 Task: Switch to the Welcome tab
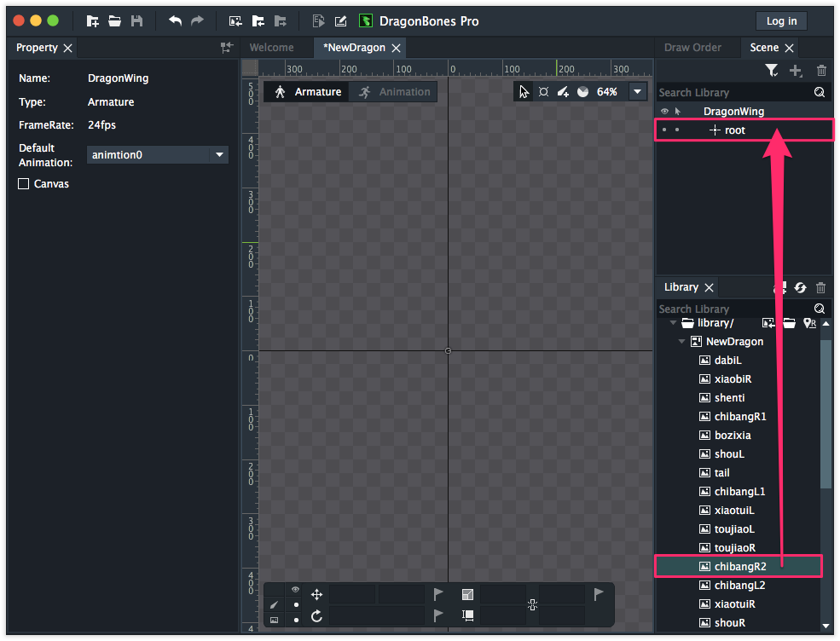(271, 48)
